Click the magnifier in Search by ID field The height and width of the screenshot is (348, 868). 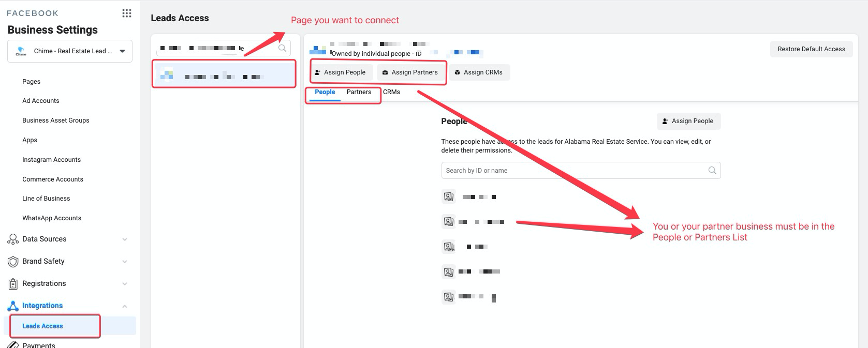coord(712,171)
